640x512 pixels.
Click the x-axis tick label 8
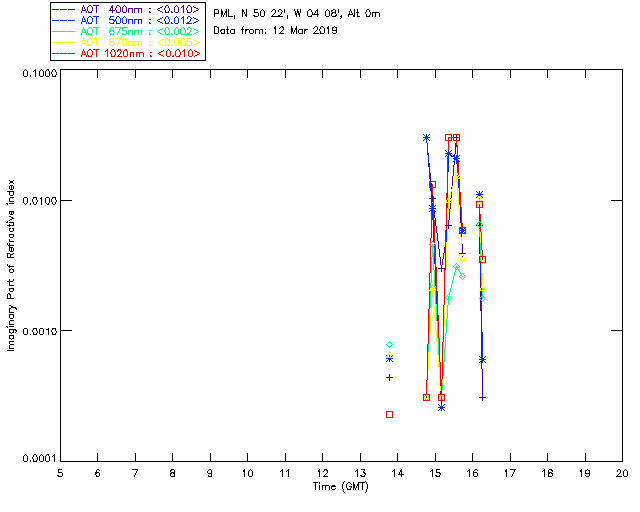173,473
